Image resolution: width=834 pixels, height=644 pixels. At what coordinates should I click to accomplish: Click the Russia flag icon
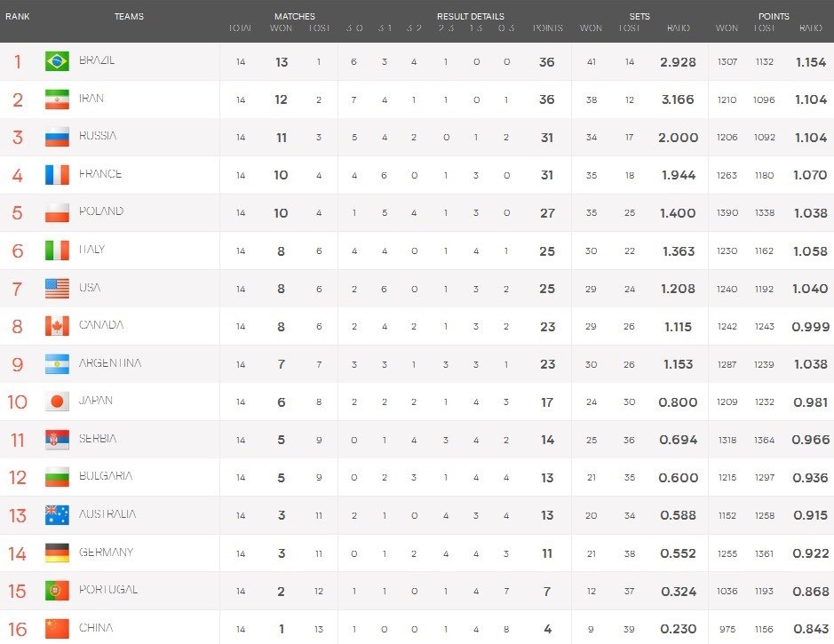(57, 137)
